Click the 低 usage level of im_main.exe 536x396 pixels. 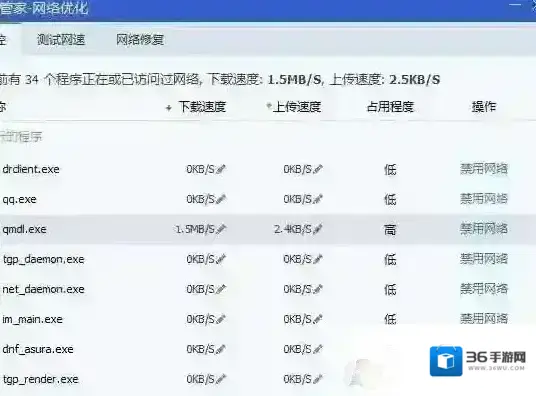click(x=390, y=319)
